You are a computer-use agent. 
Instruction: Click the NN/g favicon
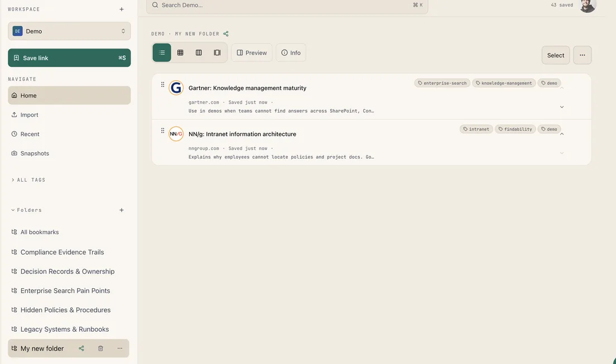[x=176, y=134]
